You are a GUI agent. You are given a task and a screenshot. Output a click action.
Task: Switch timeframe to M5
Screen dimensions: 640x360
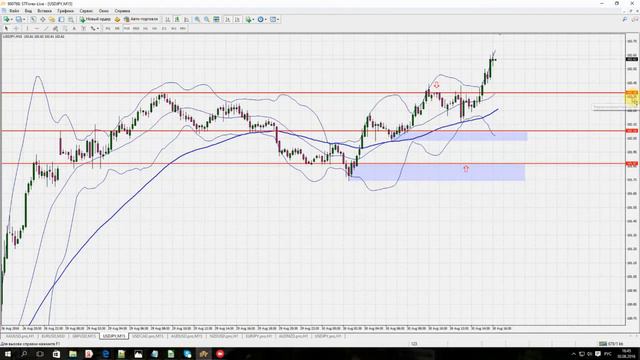[117, 28]
